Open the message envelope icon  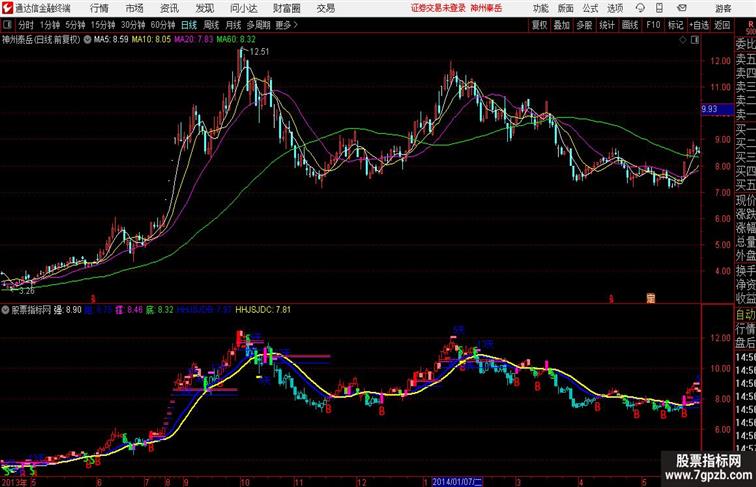682,8
